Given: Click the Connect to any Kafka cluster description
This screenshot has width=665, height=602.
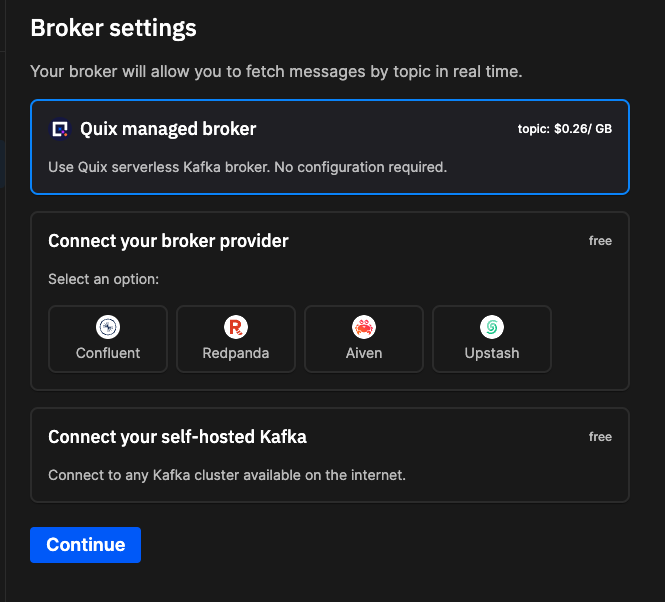Looking at the screenshot, I should pyautogui.click(x=227, y=475).
